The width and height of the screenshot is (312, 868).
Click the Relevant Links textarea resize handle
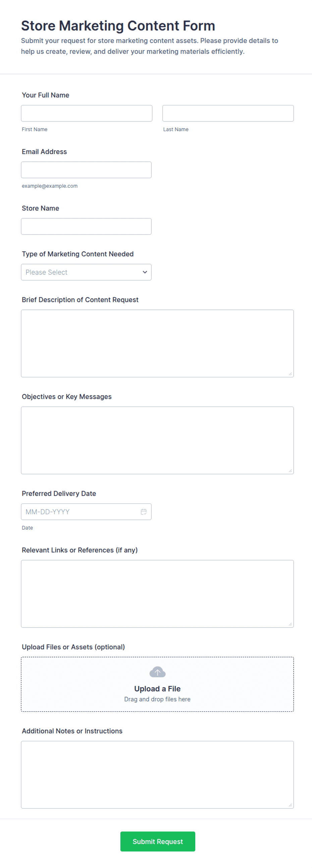[x=290, y=624]
